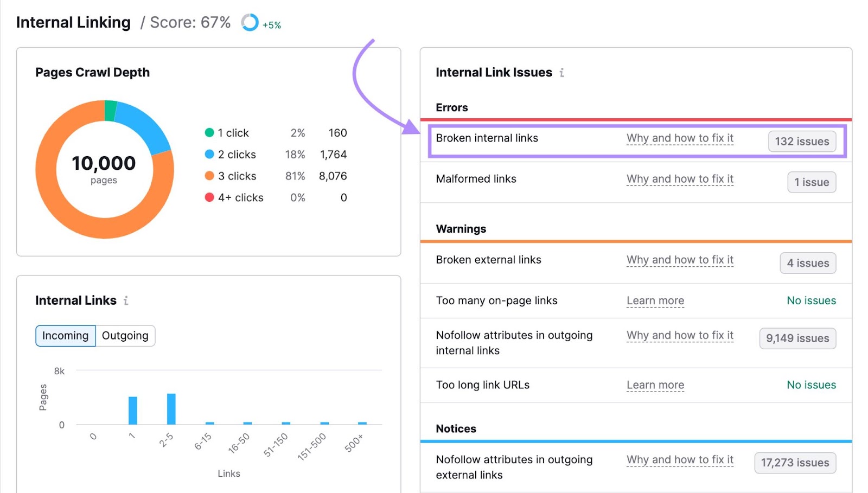The width and height of the screenshot is (868, 493).
Task: Click the 160 pages value for 1 click
Action: coord(337,133)
